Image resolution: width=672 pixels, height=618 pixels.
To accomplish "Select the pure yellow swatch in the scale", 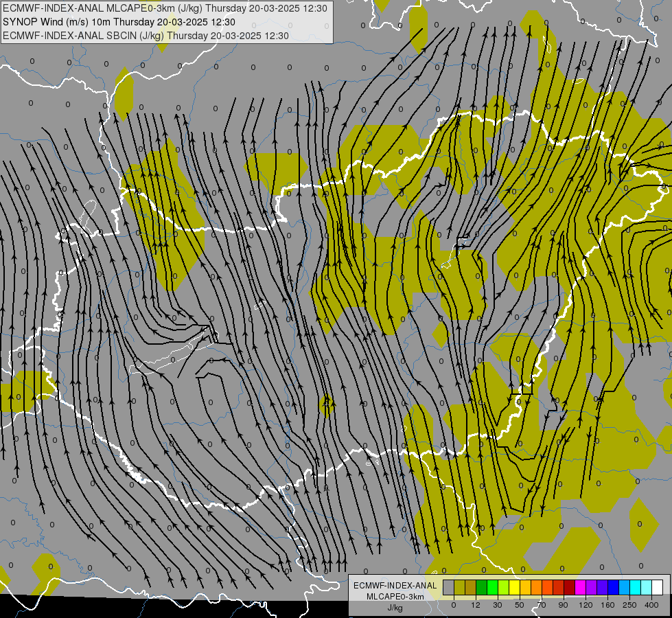I will (x=515, y=587).
